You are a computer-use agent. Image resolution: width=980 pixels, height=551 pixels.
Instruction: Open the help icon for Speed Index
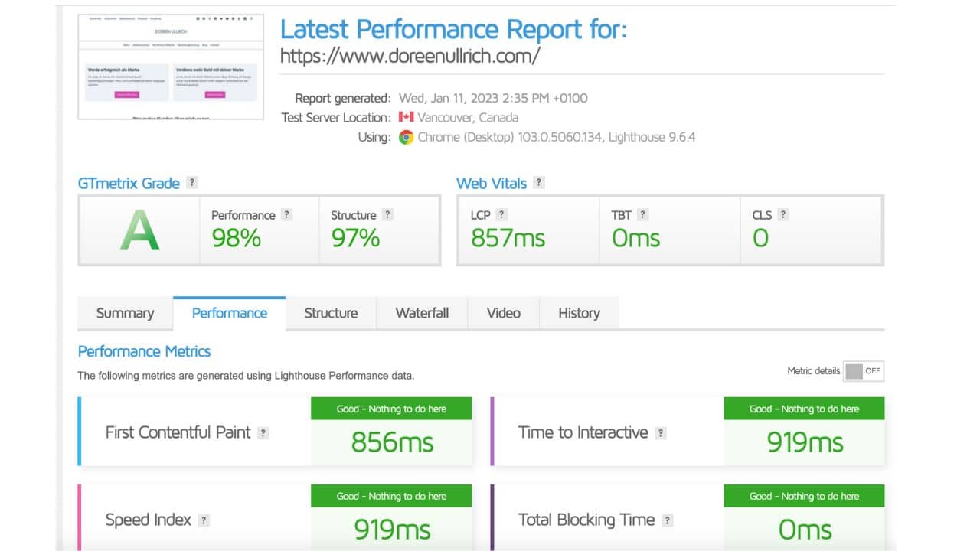pos(204,520)
